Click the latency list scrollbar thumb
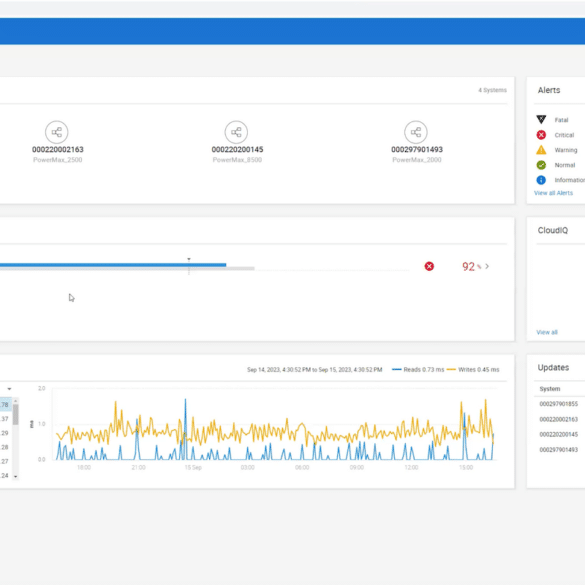The width and height of the screenshot is (585, 585). click(15, 414)
